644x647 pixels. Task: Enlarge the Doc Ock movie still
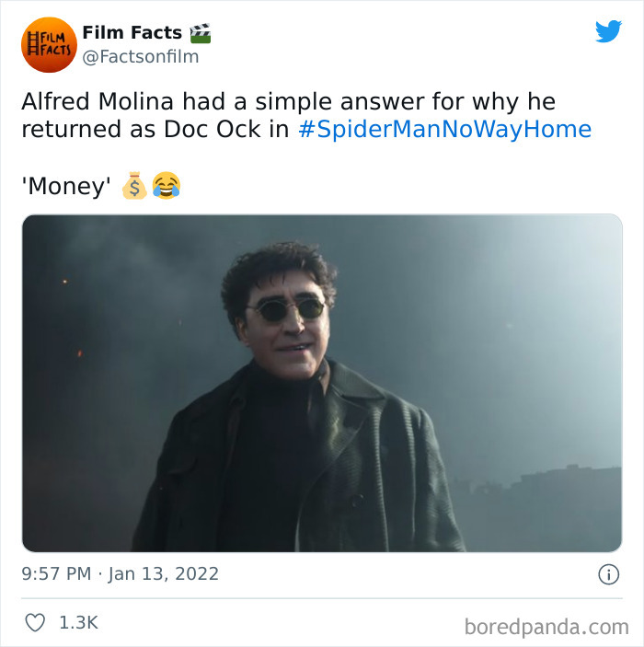(x=322, y=383)
